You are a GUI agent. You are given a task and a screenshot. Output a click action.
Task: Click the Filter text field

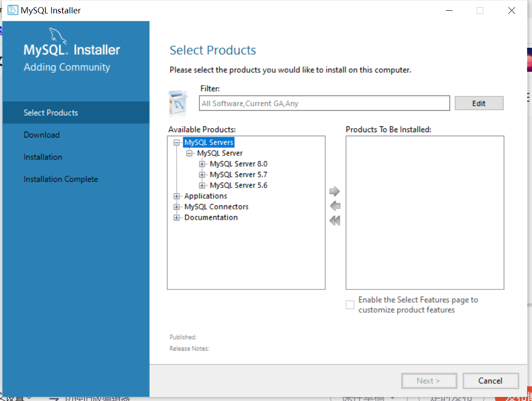(x=324, y=103)
